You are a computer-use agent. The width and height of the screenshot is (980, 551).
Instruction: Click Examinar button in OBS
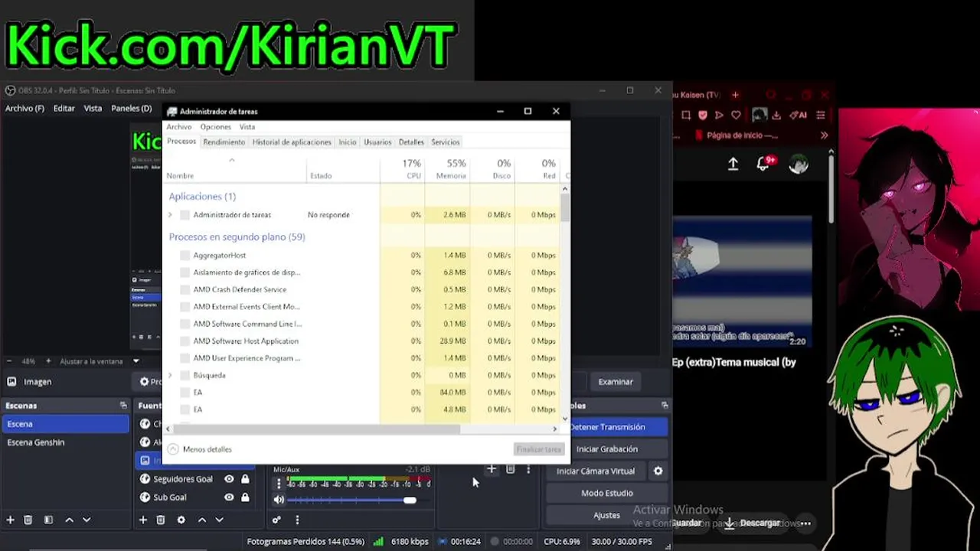point(616,382)
